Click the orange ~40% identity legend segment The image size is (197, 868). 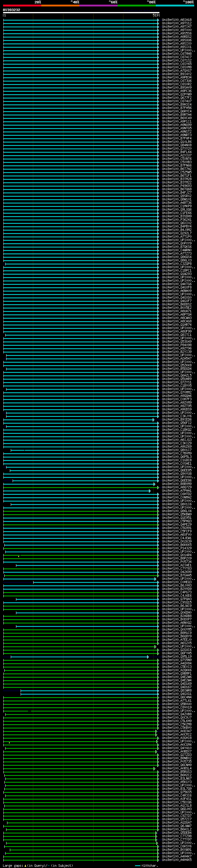click(x=60, y=6)
